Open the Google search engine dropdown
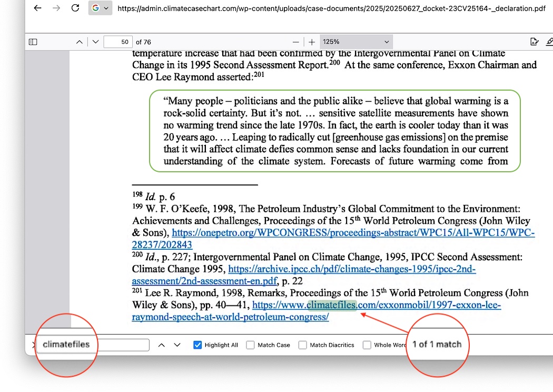Image resolution: width=553 pixels, height=392 pixels. tap(100, 8)
